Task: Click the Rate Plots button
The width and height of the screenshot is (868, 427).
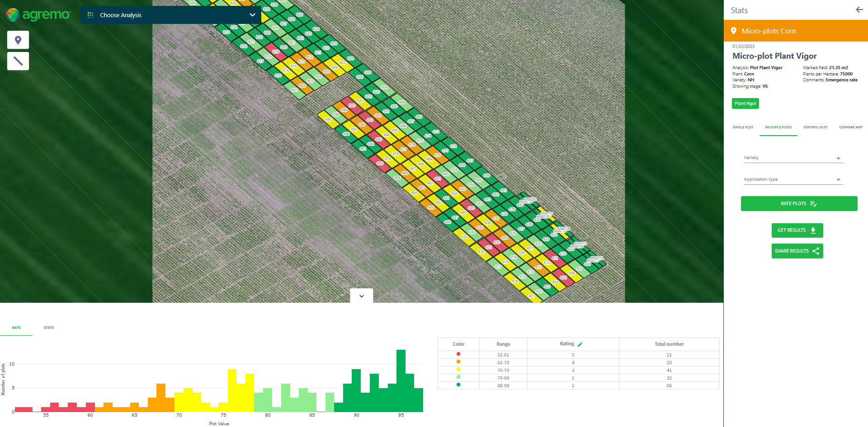Action: point(799,204)
